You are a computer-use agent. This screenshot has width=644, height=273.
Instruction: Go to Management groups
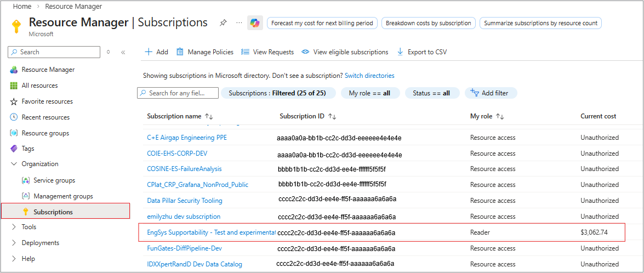63,196
